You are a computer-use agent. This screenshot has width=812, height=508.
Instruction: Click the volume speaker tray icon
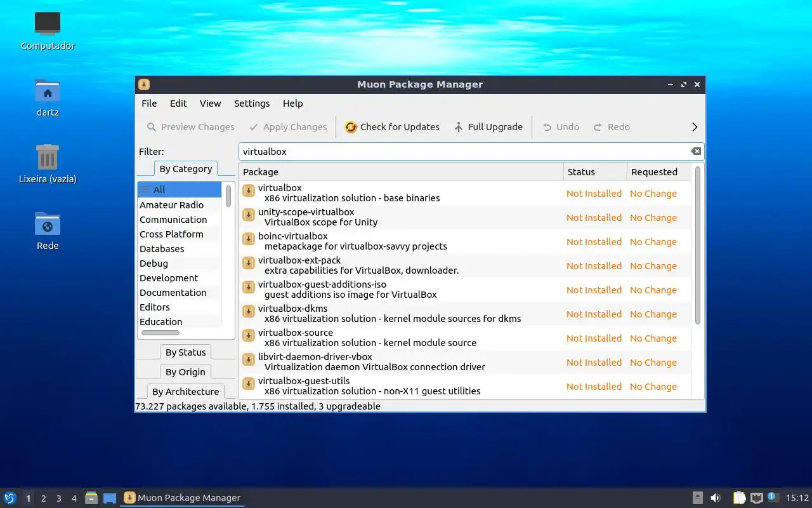click(x=716, y=498)
